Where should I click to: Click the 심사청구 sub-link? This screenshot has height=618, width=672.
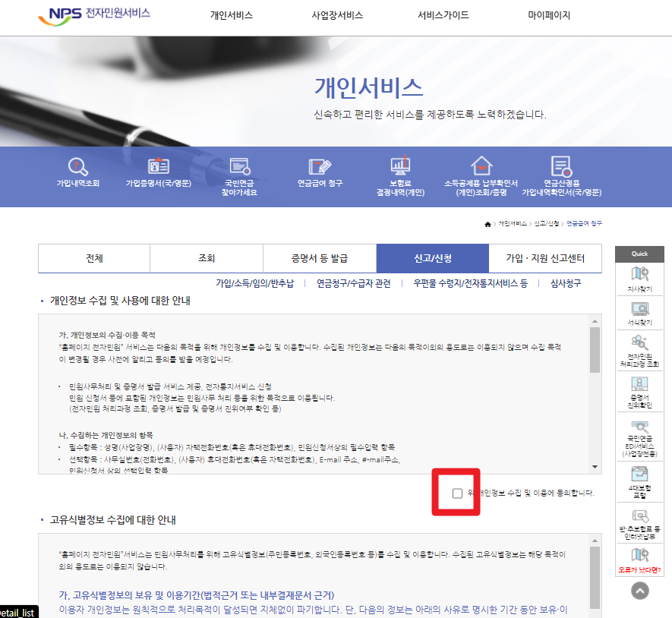[566, 283]
